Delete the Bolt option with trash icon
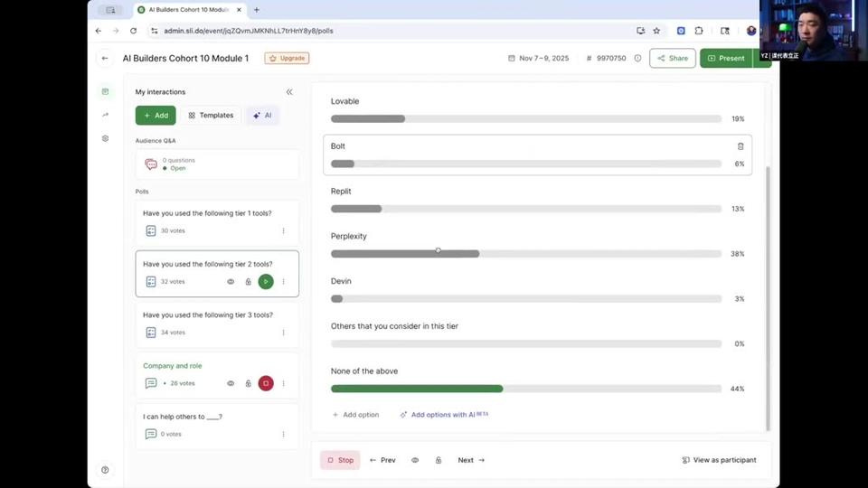This screenshot has width=868, height=488. [x=741, y=146]
